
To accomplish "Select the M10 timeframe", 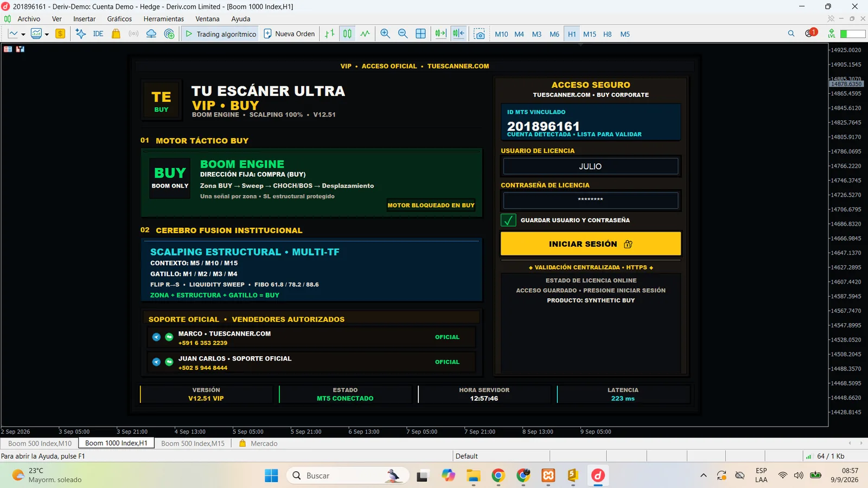I will (x=501, y=34).
